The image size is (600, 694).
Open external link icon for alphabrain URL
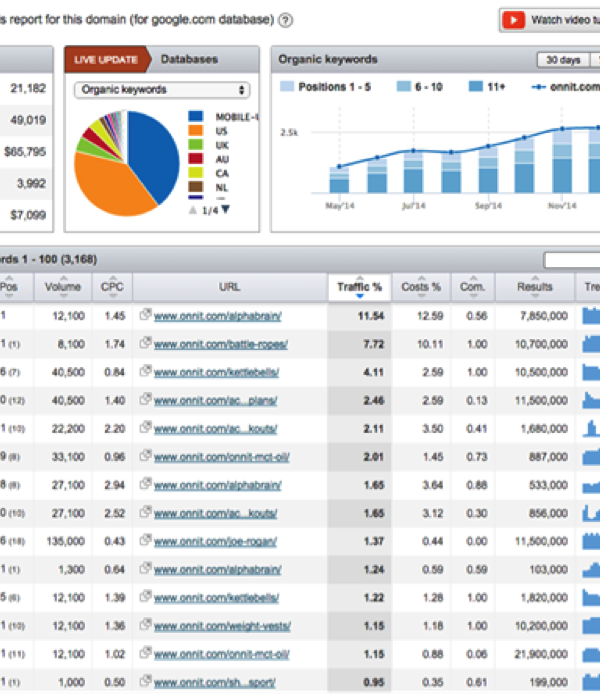point(145,316)
